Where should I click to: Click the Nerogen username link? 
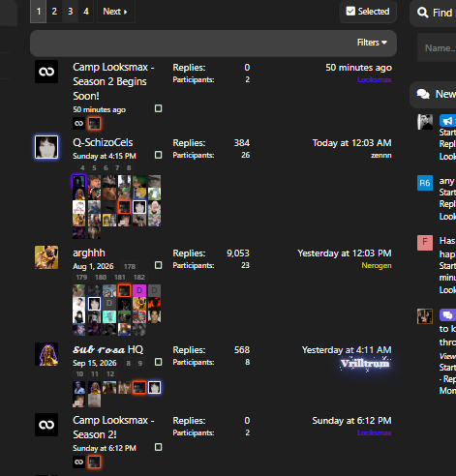click(x=377, y=265)
